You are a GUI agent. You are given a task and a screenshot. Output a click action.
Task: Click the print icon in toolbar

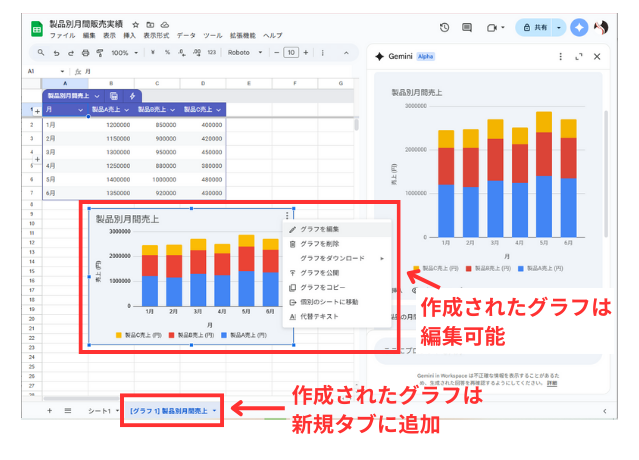click(x=85, y=52)
